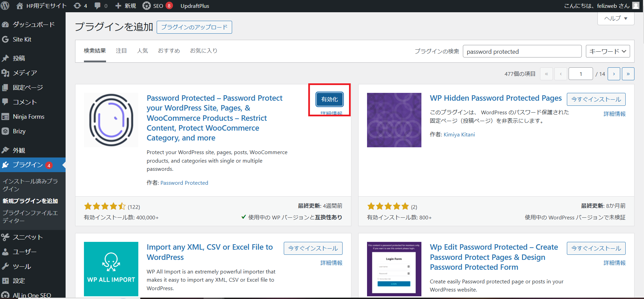Click in the plugin search field
This screenshot has width=644, height=299.
point(522,51)
